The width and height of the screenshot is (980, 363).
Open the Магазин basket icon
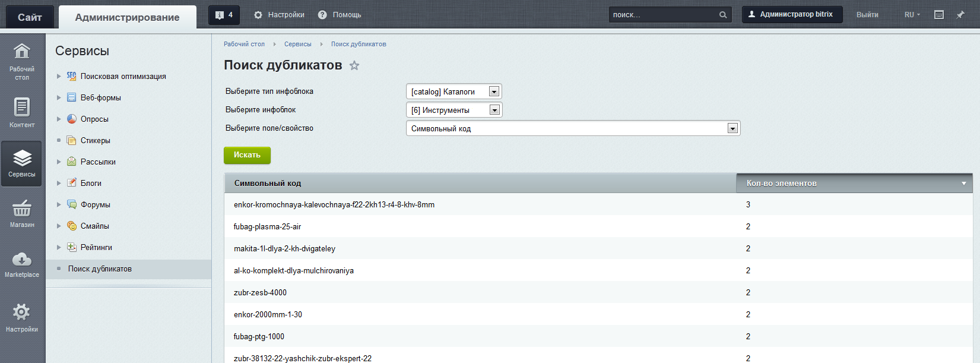click(x=22, y=209)
